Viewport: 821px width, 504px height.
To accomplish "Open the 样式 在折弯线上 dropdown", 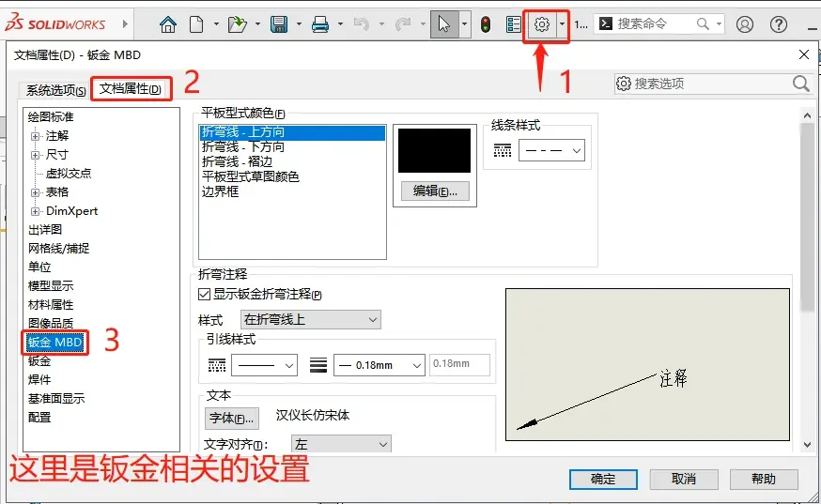I will [x=311, y=319].
